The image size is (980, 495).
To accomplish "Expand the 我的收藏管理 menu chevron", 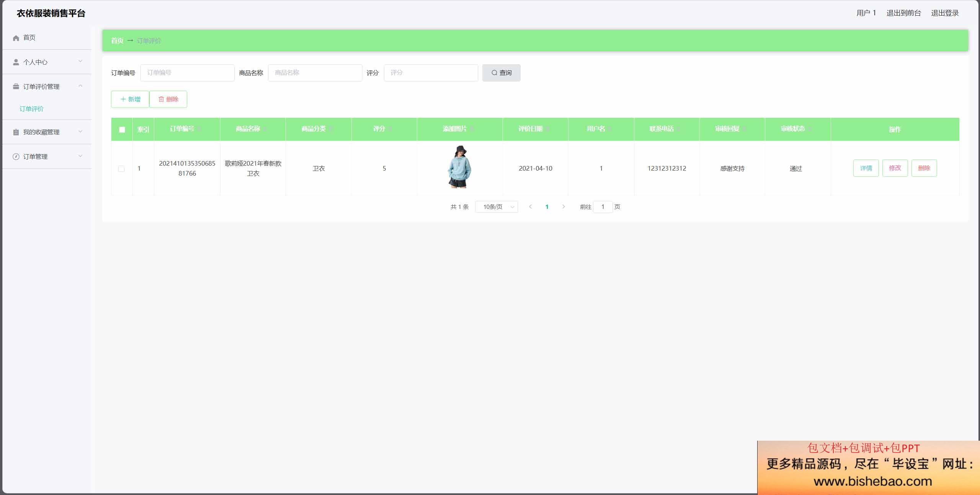I will point(80,131).
